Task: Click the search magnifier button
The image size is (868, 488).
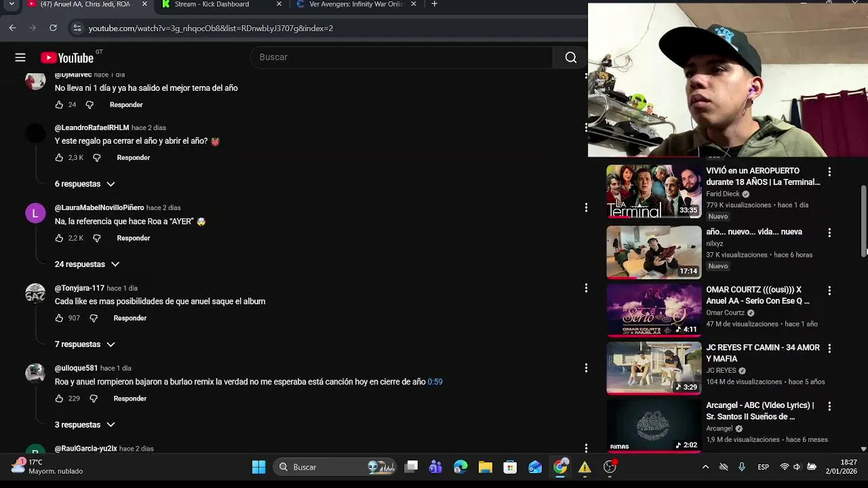Action: point(571,58)
